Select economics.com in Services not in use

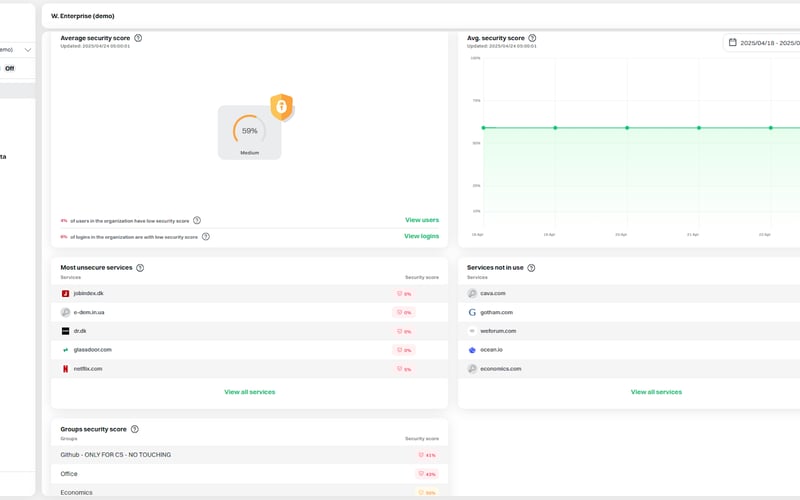pyautogui.click(x=629, y=369)
